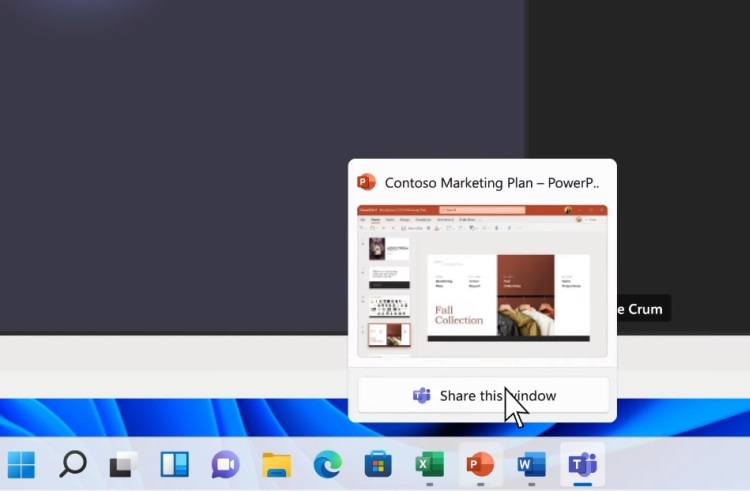Click the Teams logo inside Share button
750x491 pixels.
pyautogui.click(x=422, y=396)
